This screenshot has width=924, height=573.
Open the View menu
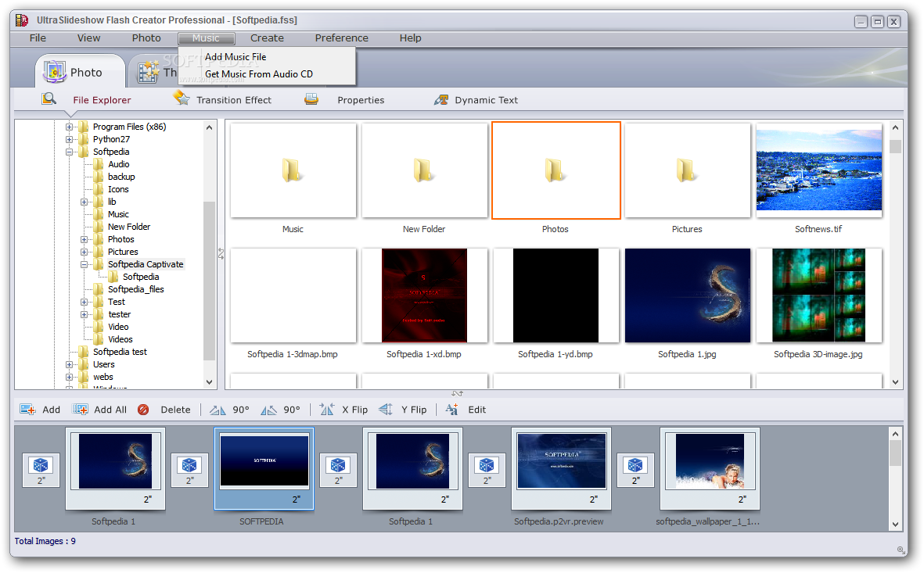tap(88, 38)
